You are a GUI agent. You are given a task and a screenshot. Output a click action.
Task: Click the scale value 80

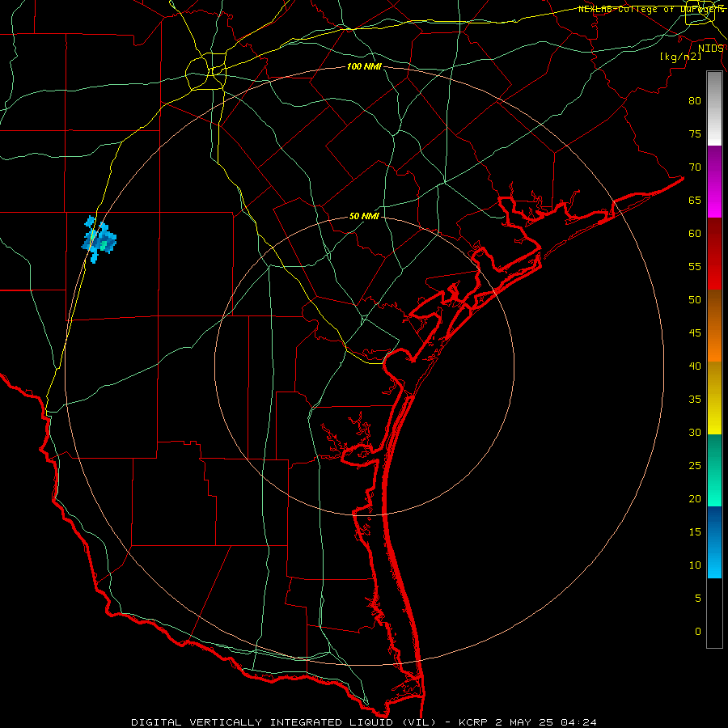695,101
